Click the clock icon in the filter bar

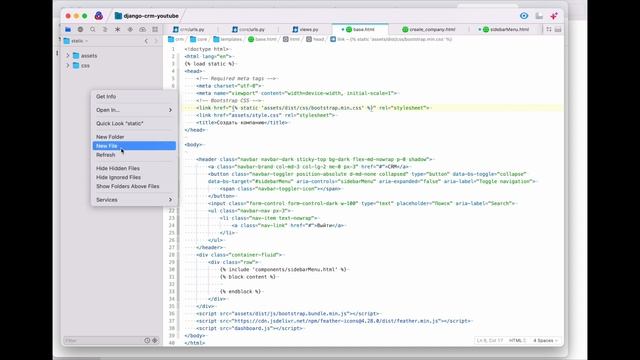pos(147,340)
